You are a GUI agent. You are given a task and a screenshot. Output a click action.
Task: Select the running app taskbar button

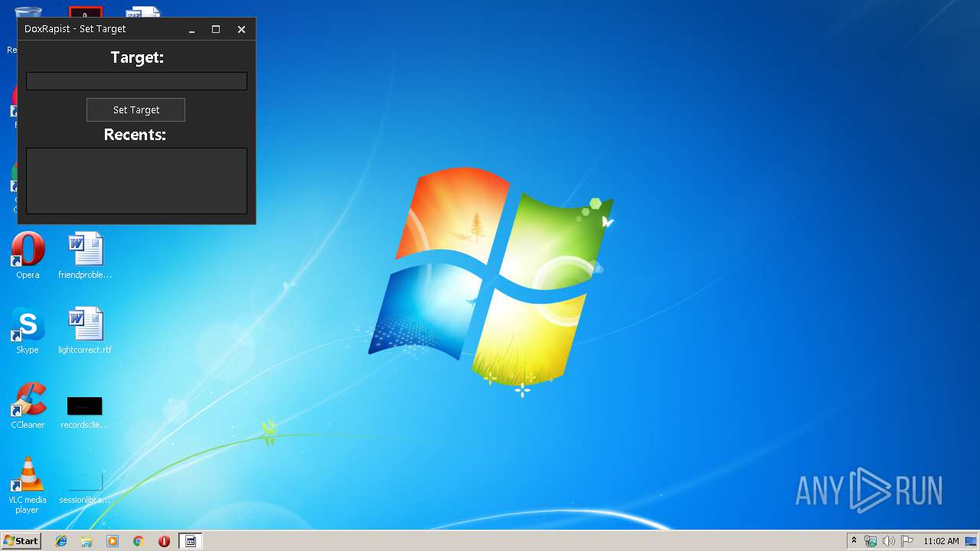(191, 541)
